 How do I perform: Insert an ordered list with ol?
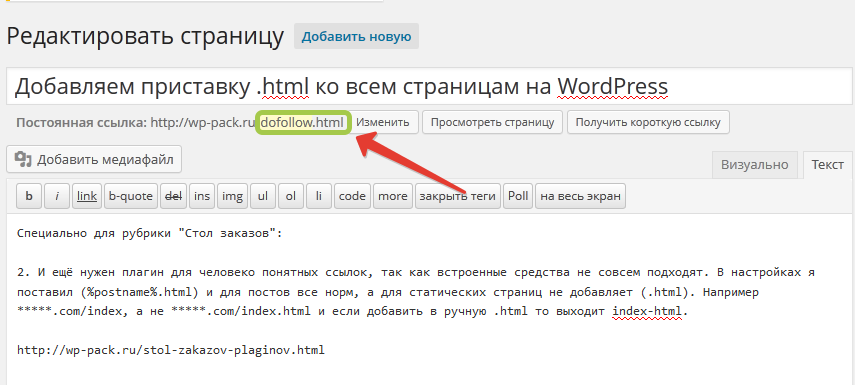291,196
